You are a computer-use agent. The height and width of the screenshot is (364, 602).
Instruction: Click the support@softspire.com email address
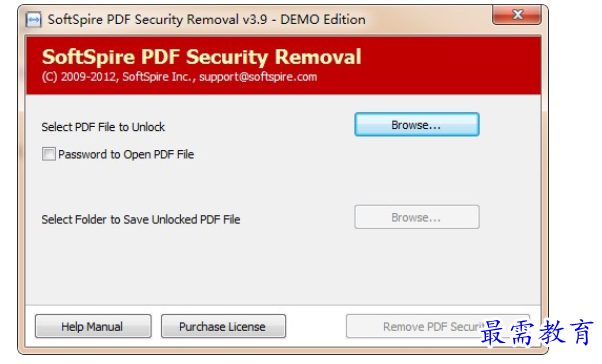click(258, 77)
